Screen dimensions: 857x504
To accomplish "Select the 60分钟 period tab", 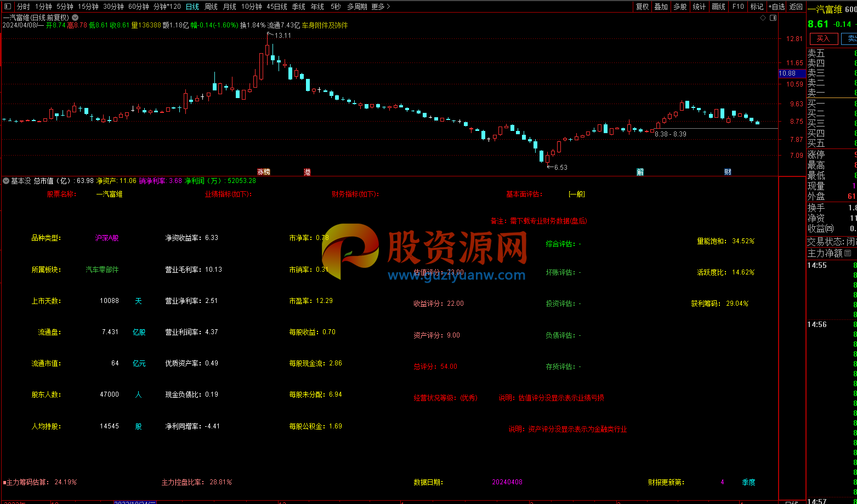I will click(x=139, y=7).
